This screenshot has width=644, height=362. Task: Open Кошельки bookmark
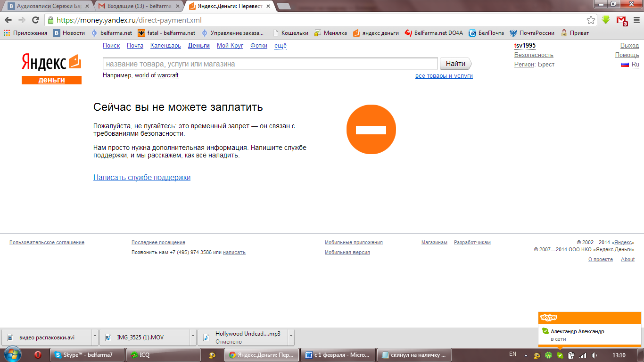click(290, 33)
